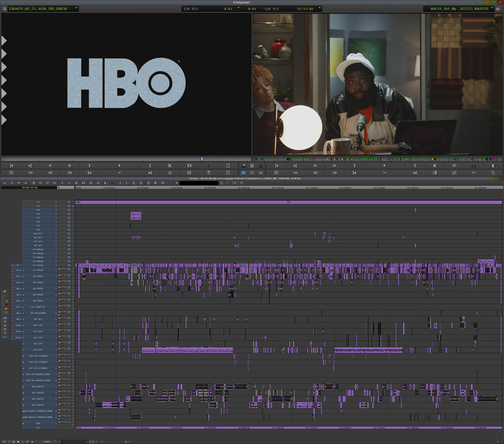
Task: Mark In on the source monitor
Action: (x=150, y=166)
